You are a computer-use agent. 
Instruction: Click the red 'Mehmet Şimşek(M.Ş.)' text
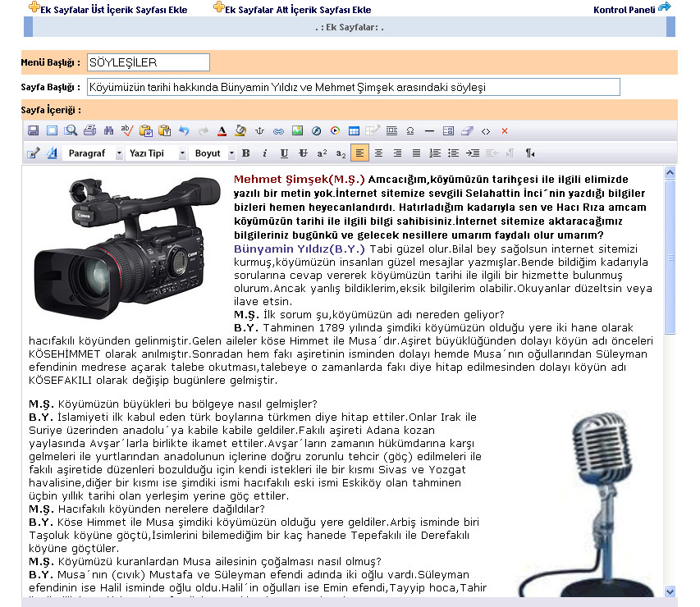pos(299,179)
